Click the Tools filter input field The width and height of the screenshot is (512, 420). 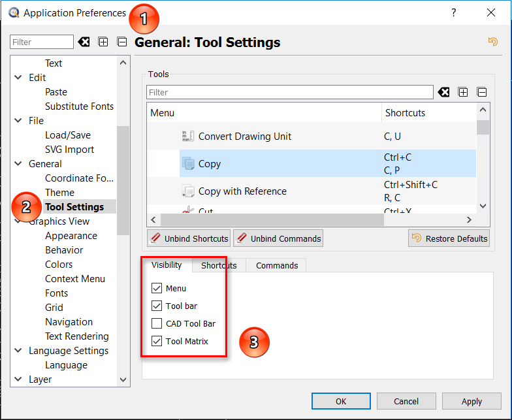(289, 92)
